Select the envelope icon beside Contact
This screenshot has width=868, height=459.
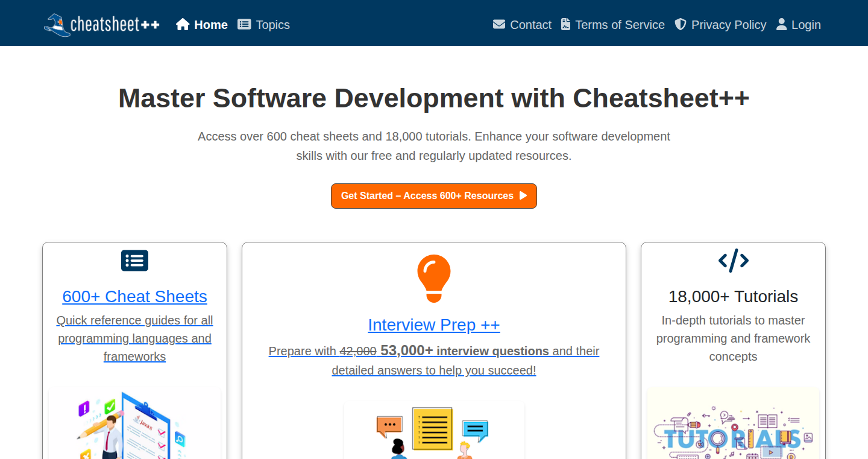(499, 24)
